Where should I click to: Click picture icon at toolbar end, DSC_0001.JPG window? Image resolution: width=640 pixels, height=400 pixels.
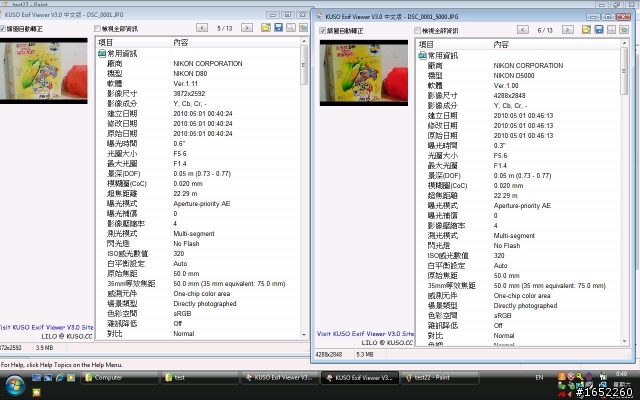point(303,27)
